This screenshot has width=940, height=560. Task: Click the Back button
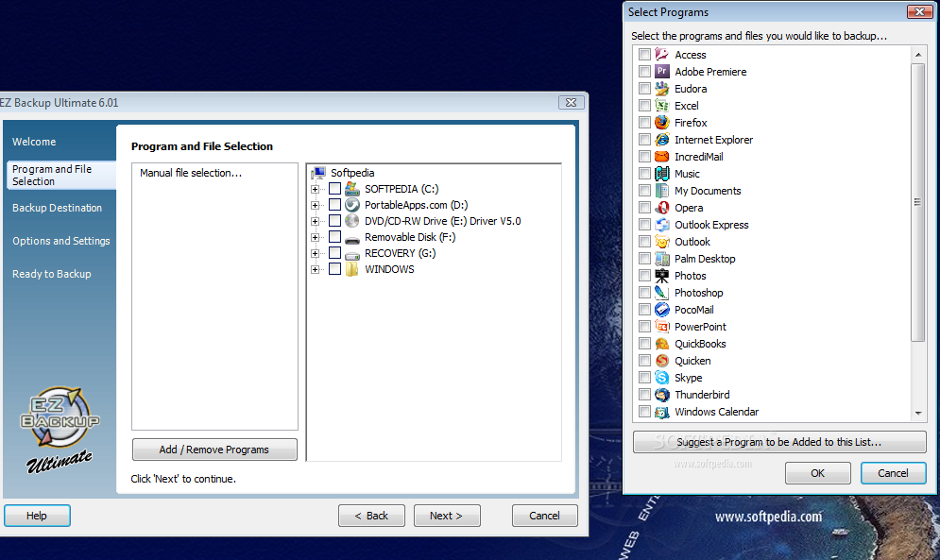click(x=371, y=516)
